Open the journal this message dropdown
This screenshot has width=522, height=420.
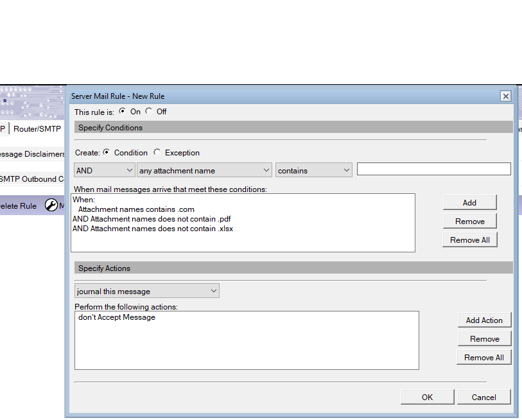tap(147, 291)
